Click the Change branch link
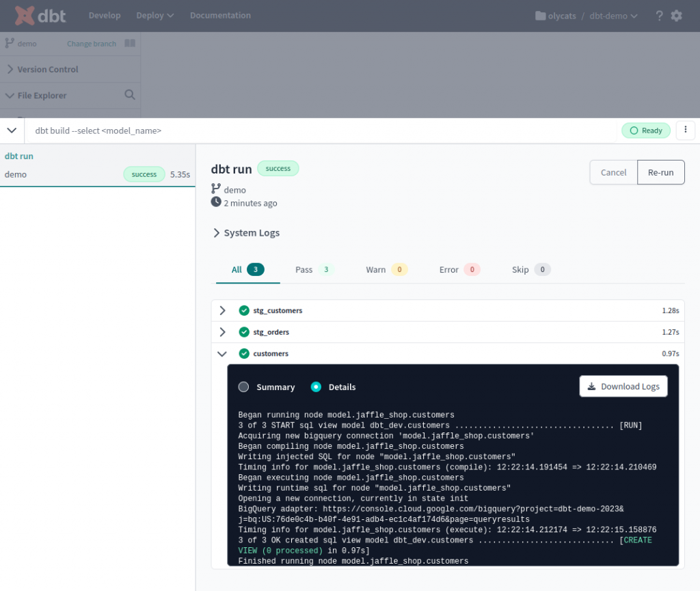 point(92,44)
